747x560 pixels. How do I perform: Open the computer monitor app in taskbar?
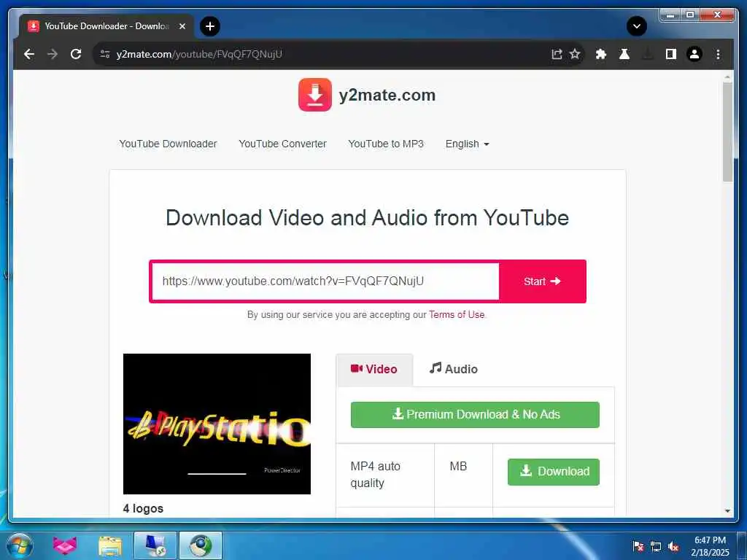[155, 545]
